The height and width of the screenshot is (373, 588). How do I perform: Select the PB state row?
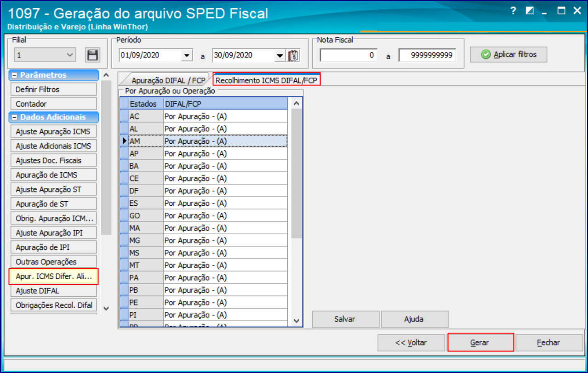(204, 290)
